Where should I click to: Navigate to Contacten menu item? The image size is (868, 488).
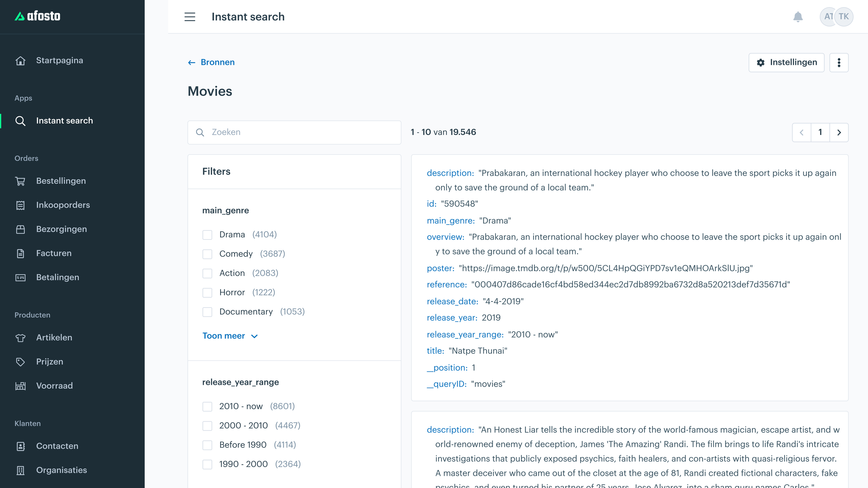pos(57,446)
